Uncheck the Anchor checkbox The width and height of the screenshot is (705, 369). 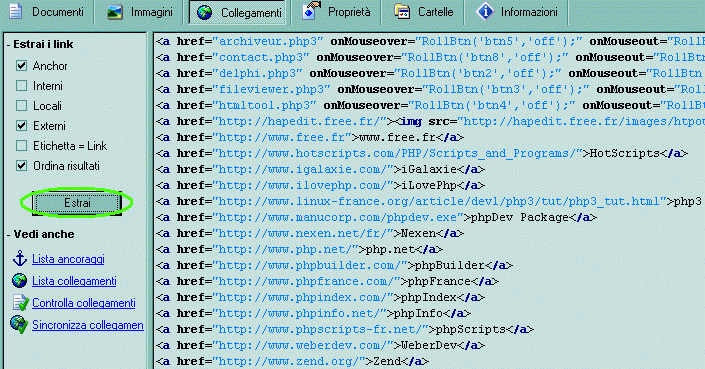(x=21, y=66)
